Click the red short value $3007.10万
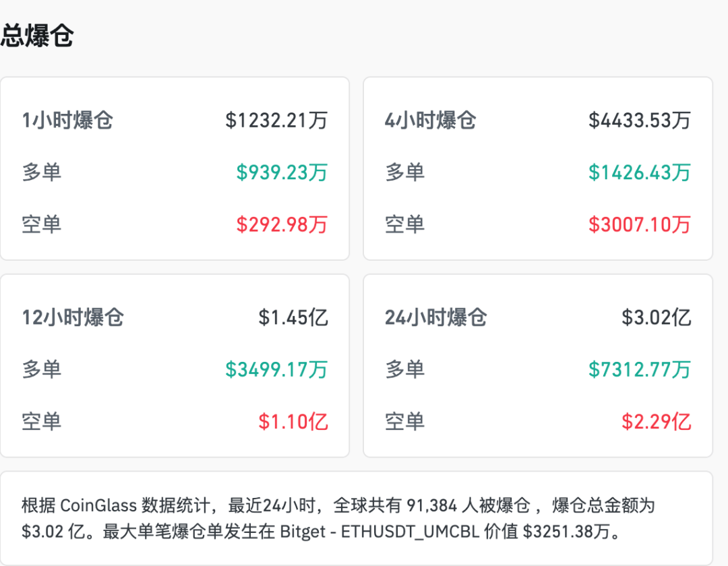 click(639, 224)
